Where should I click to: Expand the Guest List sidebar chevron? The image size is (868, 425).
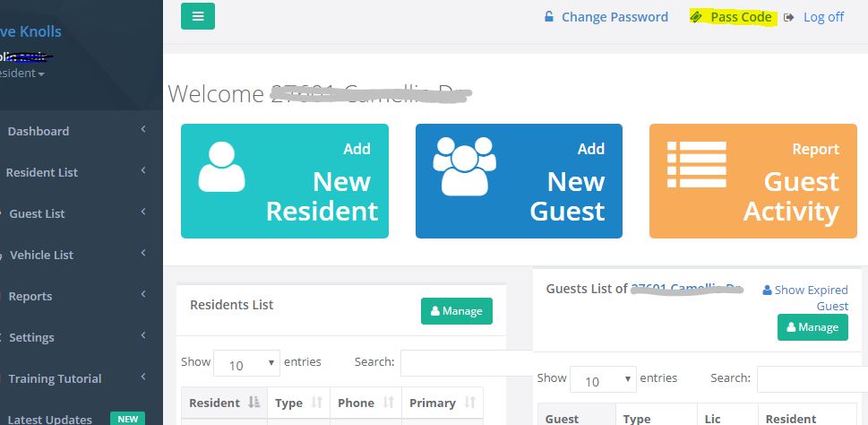click(143, 213)
